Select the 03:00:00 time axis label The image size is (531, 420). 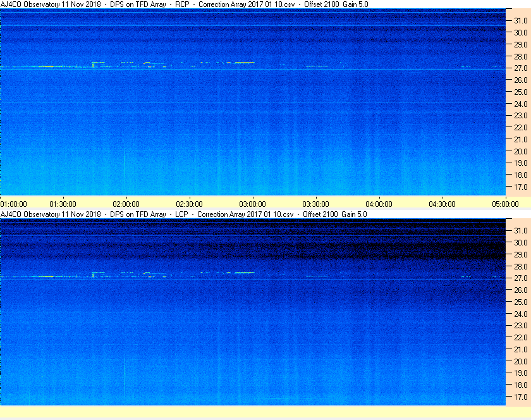253,204
